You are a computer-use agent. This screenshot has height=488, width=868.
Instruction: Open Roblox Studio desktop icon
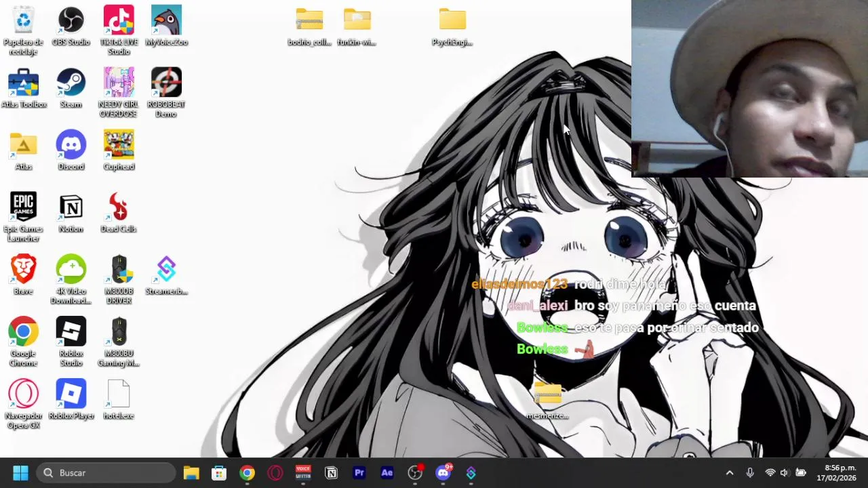click(71, 342)
